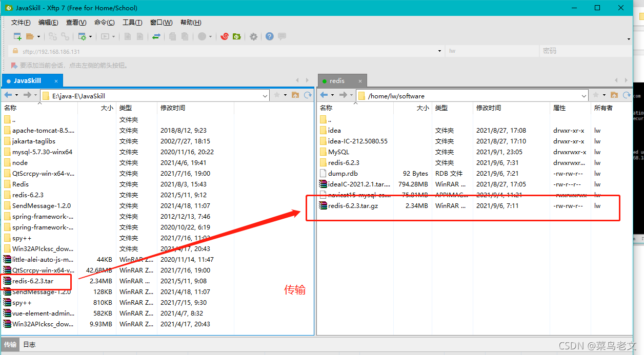Screen dimensions: 644x355
Task: Launch Xshell via the red swirl icon
Action: coord(224,36)
